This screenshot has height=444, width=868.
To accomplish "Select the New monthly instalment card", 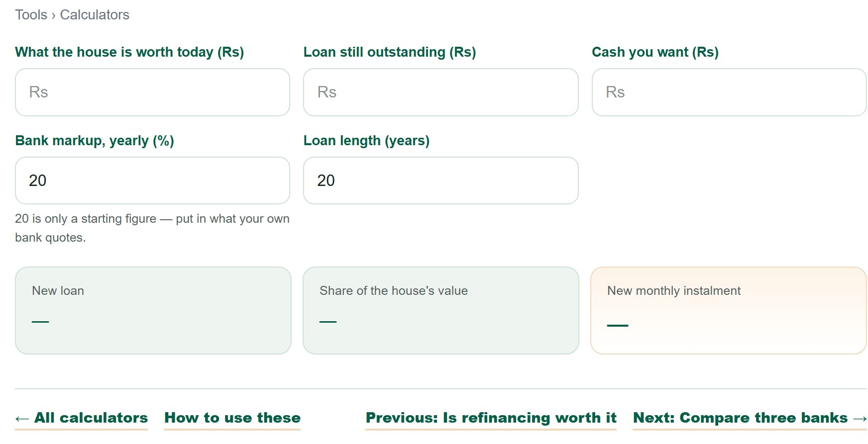I will click(x=729, y=310).
